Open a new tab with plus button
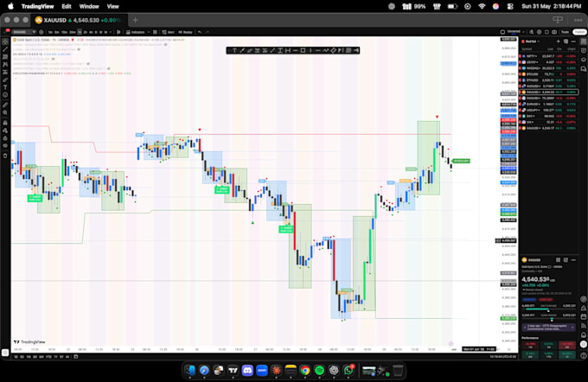The image size is (588, 382). 135,20
